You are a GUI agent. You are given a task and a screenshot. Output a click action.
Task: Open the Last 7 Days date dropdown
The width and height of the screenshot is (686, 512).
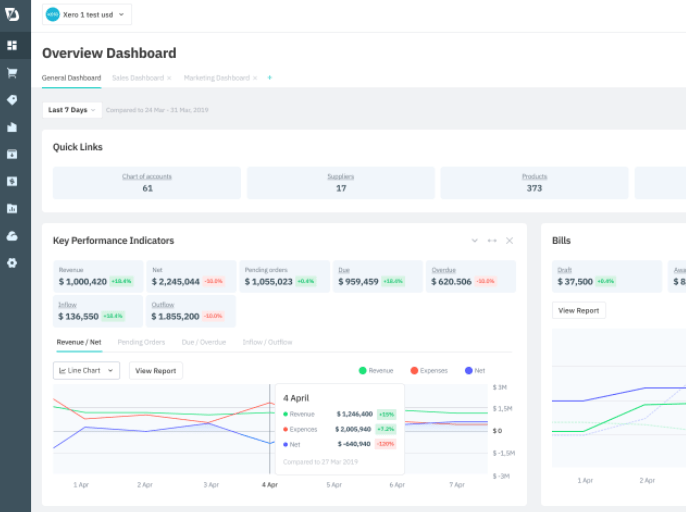tap(72, 110)
